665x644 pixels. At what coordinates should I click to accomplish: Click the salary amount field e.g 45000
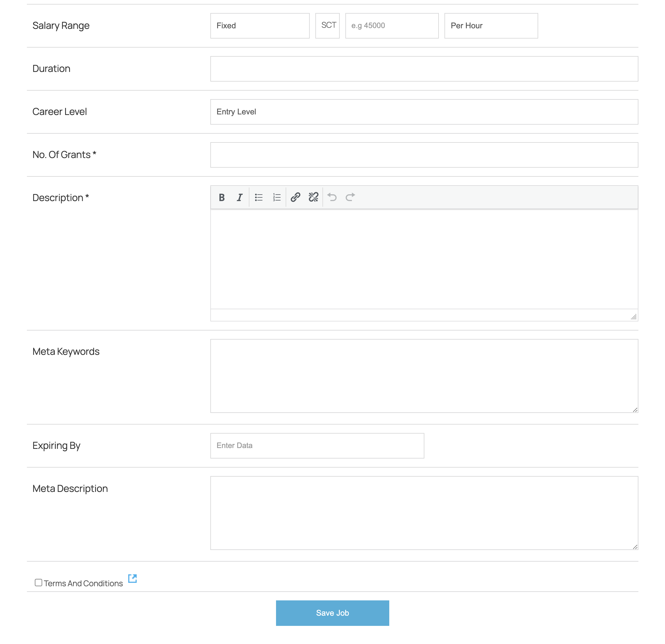(392, 26)
